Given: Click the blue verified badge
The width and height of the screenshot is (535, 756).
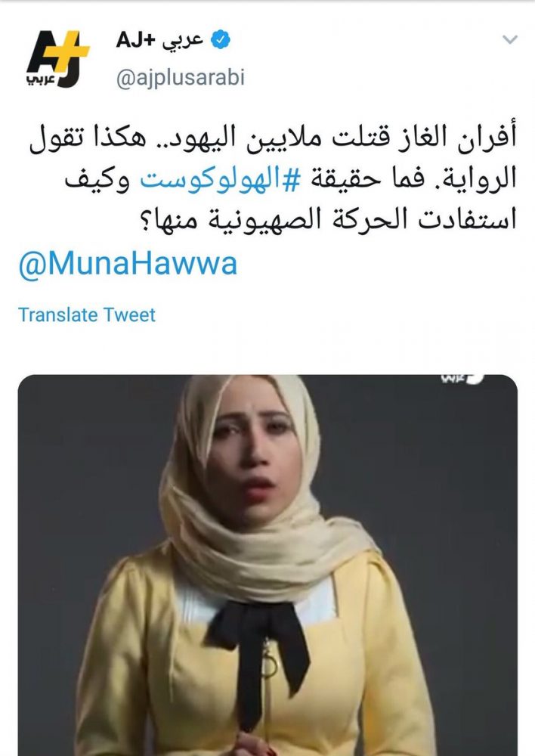Looking at the screenshot, I should [x=221, y=39].
